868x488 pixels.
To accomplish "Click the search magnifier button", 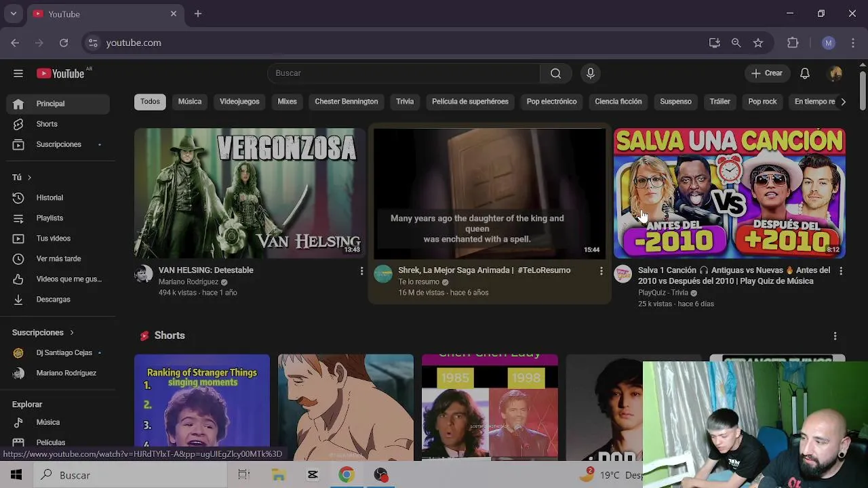I will [555, 73].
